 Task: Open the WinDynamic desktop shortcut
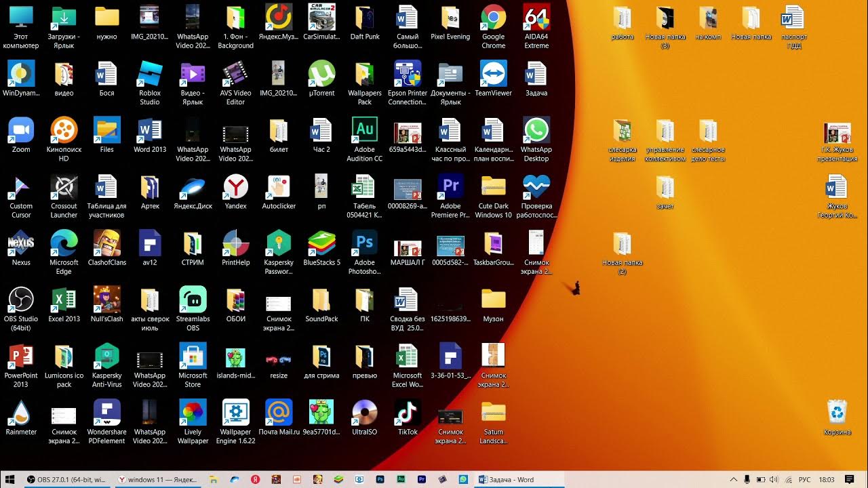21,78
